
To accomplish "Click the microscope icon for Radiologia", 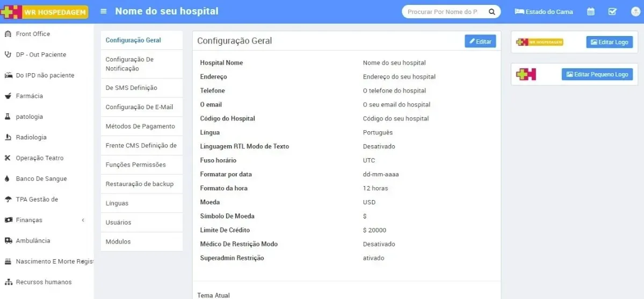I will 8,137.
